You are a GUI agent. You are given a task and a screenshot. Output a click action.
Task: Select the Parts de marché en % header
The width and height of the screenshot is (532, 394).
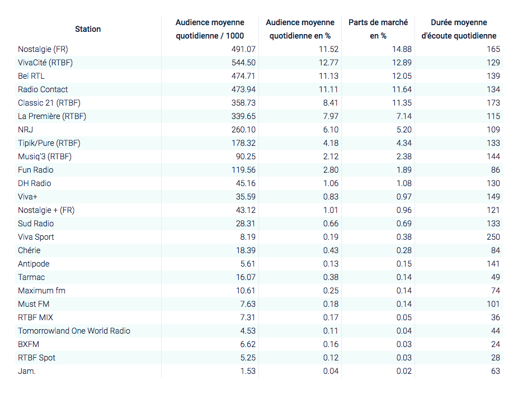tap(378, 29)
